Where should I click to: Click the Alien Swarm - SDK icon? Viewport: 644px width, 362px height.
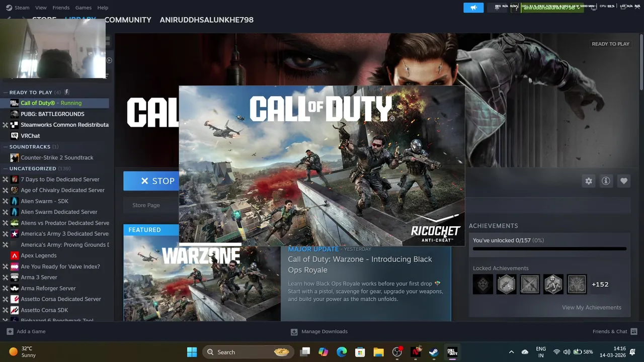click(x=15, y=201)
